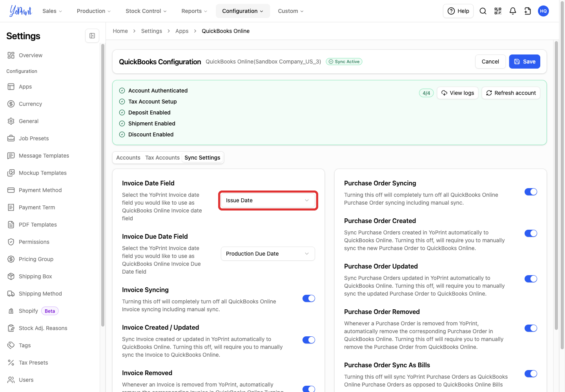Open Tax Presets settings

coord(33,363)
